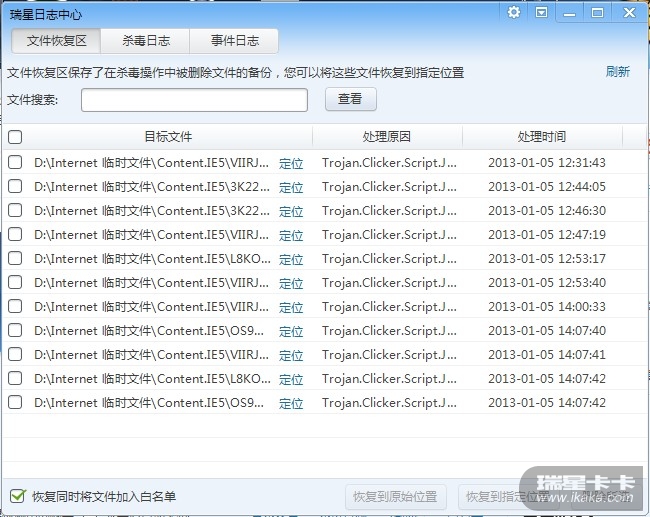Viewport: 650px width, 517px height.
Task: Click the 刷新 refresh link
Action: click(x=618, y=72)
